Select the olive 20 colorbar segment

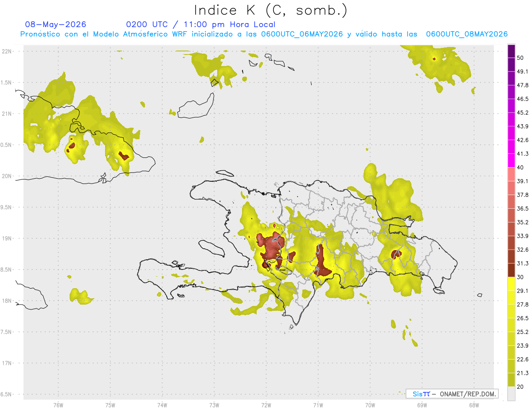[x=511, y=380]
